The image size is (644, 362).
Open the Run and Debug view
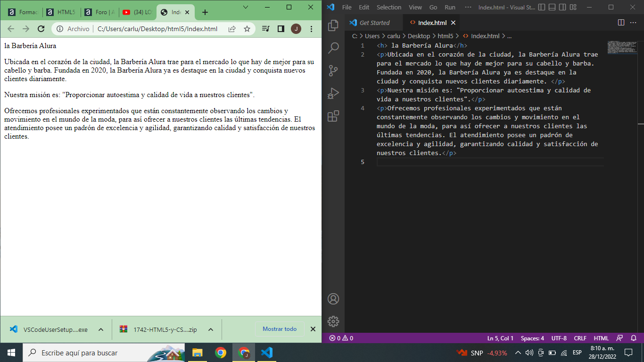tap(333, 93)
